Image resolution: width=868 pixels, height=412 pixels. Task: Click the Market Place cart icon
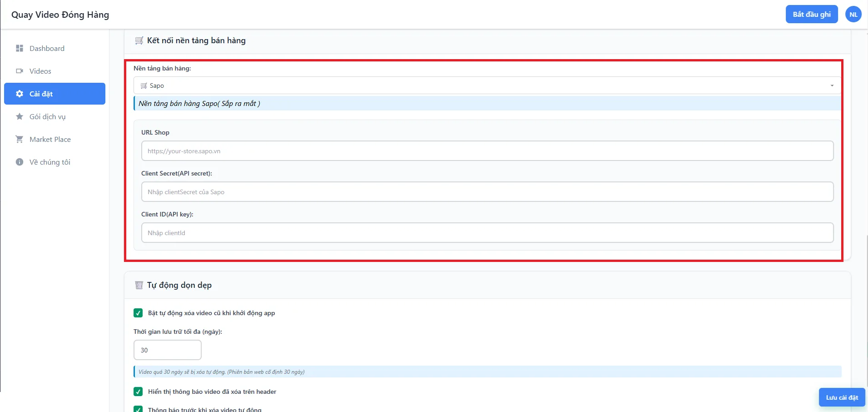click(x=20, y=139)
